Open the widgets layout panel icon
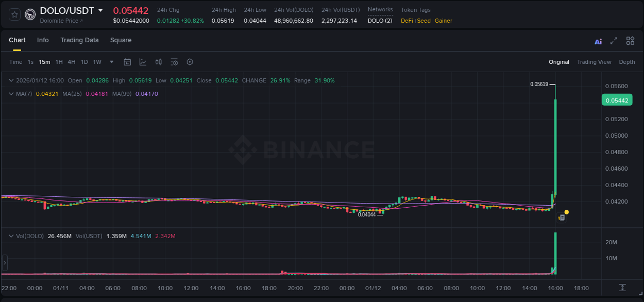 tap(630, 41)
